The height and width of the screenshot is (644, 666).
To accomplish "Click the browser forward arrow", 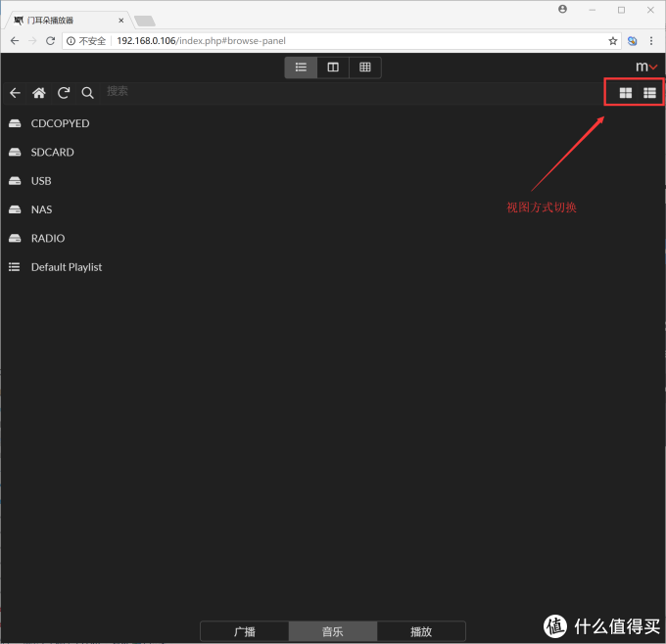I will pos(32,41).
